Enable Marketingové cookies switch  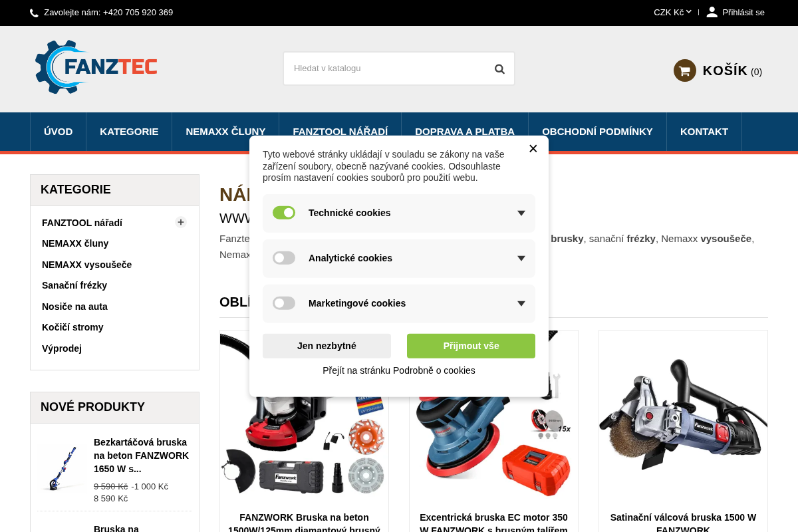tap(284, 303)
